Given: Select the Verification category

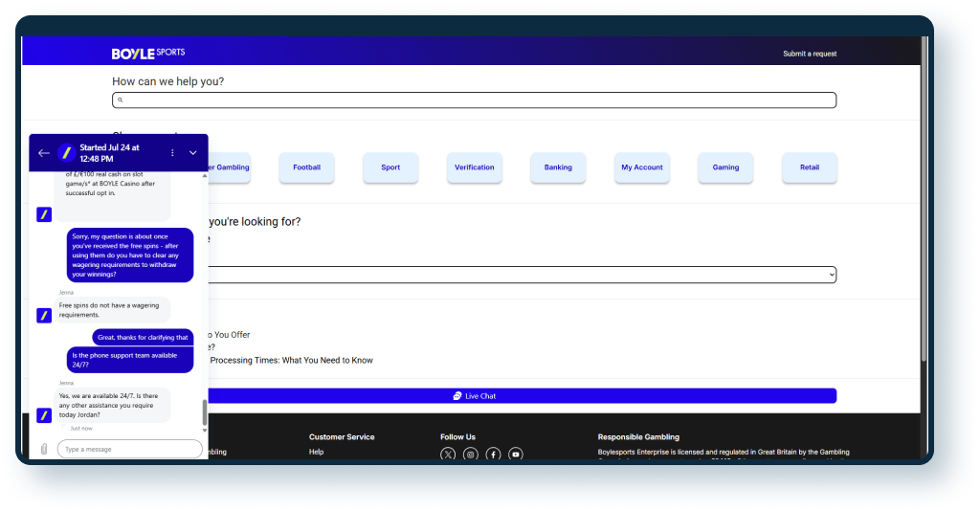Looking at the screenshot, I should click(x=475, y=167).
